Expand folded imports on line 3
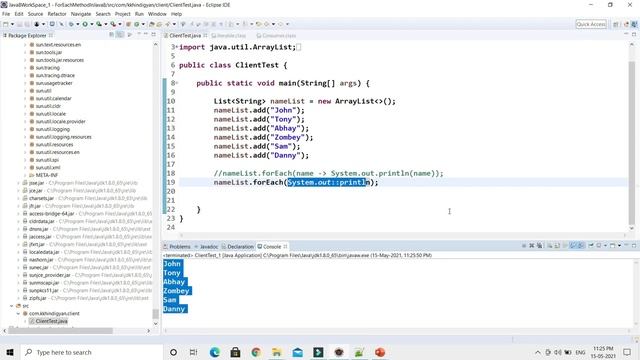The image size is (640, 360). coord(177,47)
